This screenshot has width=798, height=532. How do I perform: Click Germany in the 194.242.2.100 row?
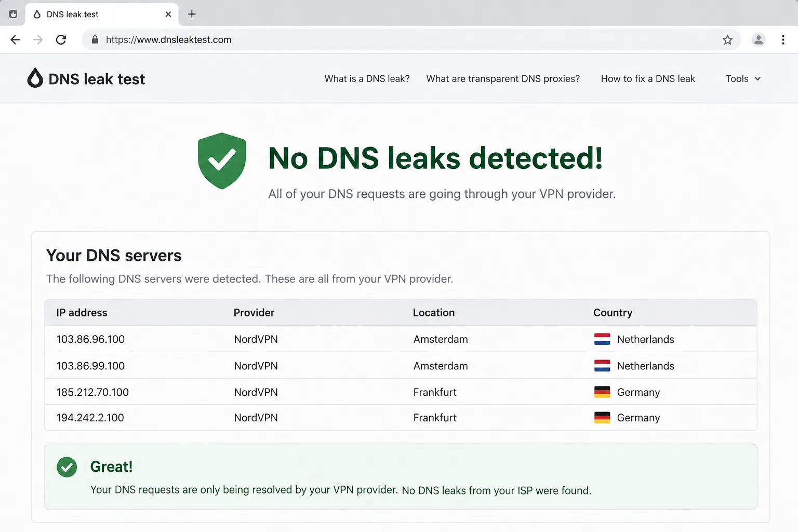[639, 418]
